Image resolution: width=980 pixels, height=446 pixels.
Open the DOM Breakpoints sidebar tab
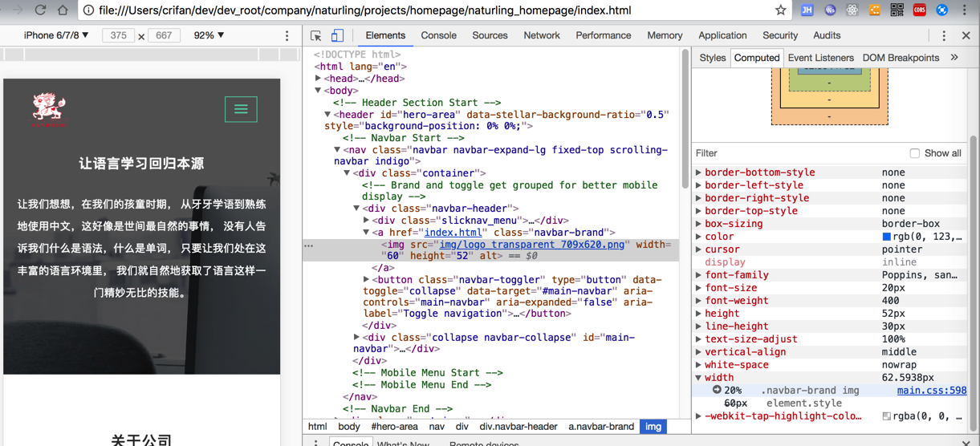pos(901,58)
